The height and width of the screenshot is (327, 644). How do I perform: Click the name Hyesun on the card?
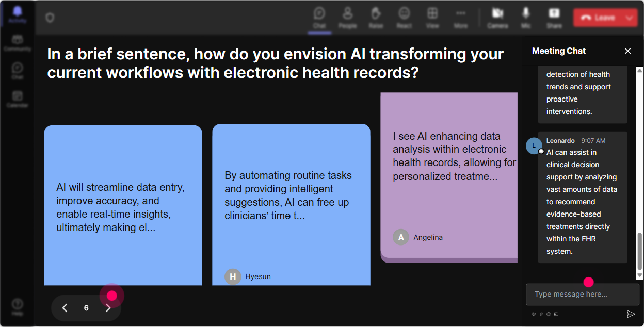tap(258, 276)
